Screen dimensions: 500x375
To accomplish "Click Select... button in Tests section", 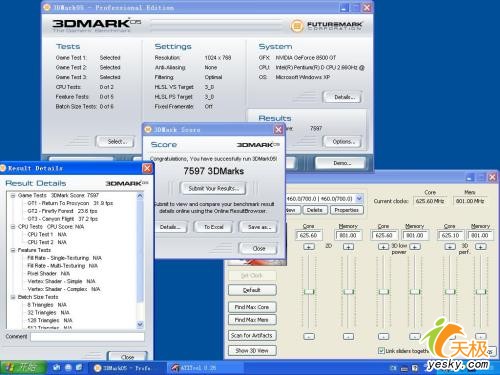I will [116, 142].
